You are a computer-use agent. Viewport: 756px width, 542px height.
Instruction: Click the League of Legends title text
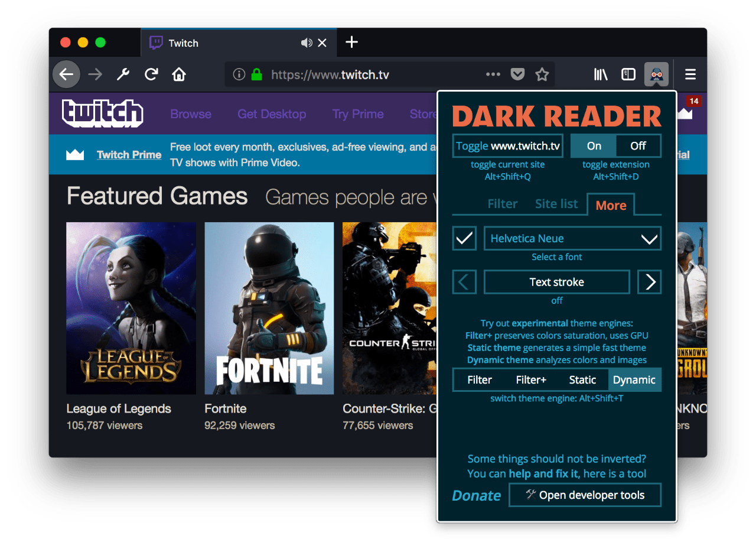coord(119,409)
